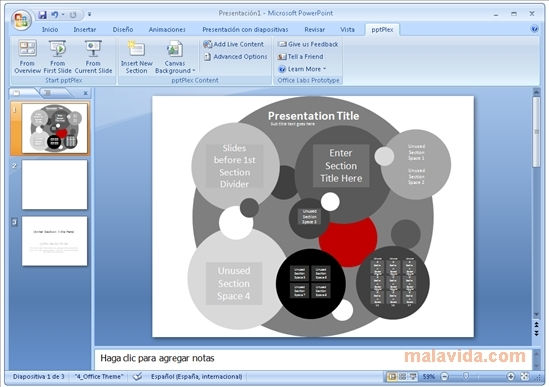
Task: Click the Office Labs Prototype group label
Action: point(308,80)
